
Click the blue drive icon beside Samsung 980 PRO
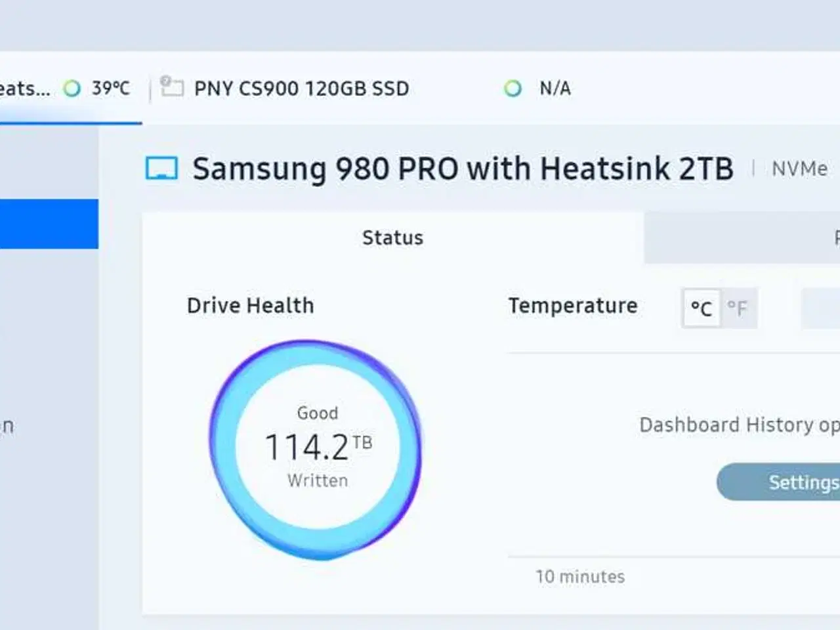[161, 168]
